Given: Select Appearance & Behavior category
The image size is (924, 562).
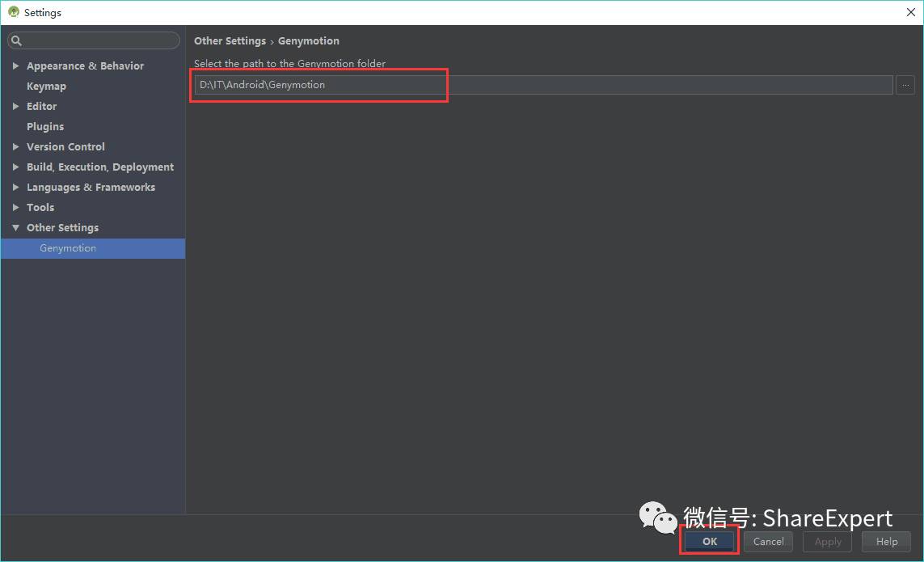Looking at the screenshot, I should point(85,66).
